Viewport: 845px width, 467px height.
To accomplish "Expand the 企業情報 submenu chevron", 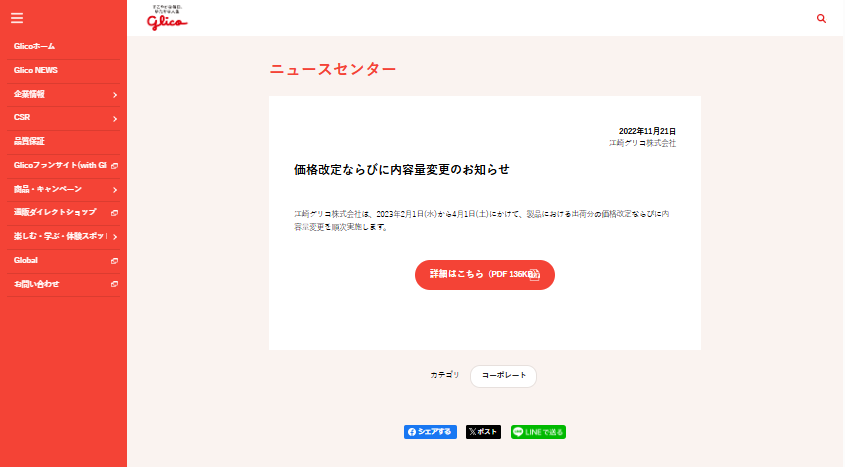I will click(x=115, y=94).
